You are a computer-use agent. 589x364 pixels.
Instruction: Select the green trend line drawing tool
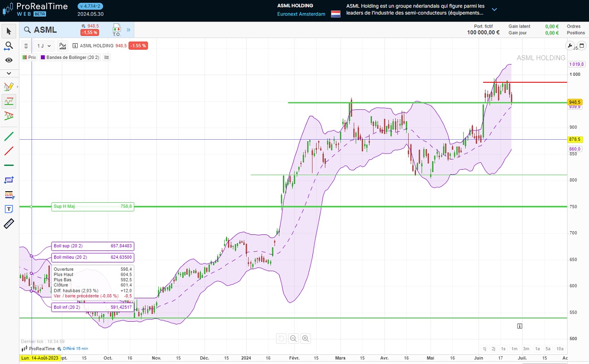pos(9,136)
